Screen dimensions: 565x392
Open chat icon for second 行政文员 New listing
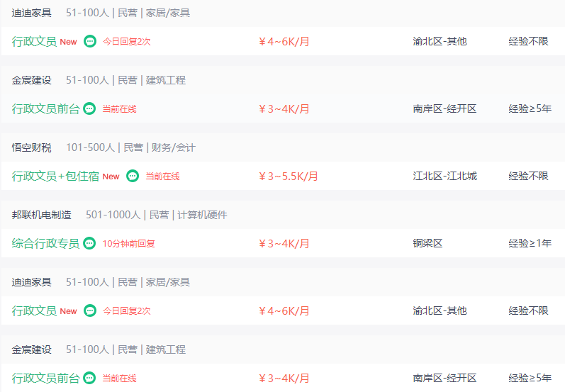(x=90, y=310)
